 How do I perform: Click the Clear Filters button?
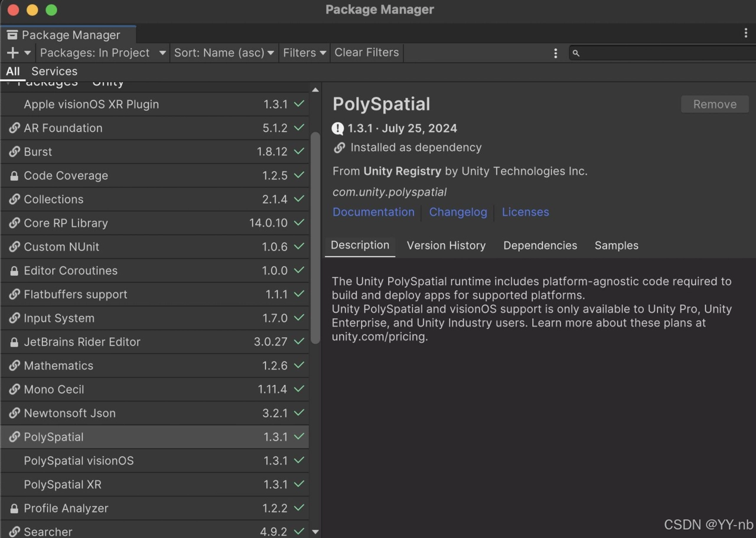coord(367,53)
